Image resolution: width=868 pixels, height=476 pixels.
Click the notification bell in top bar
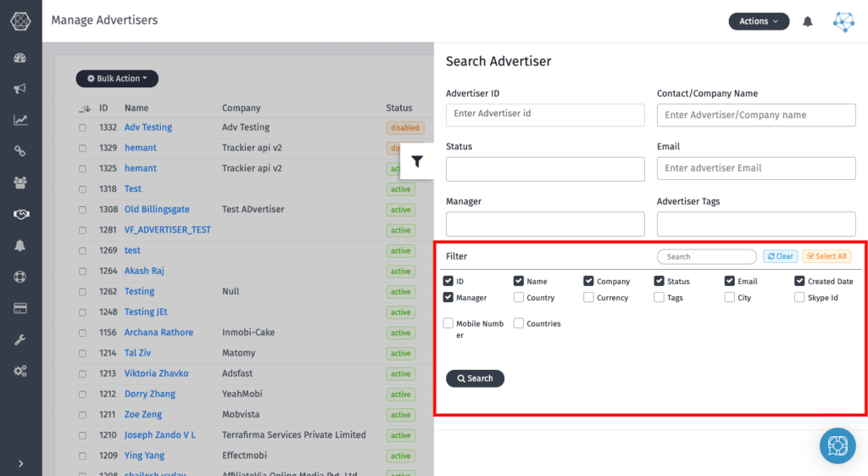808,22
